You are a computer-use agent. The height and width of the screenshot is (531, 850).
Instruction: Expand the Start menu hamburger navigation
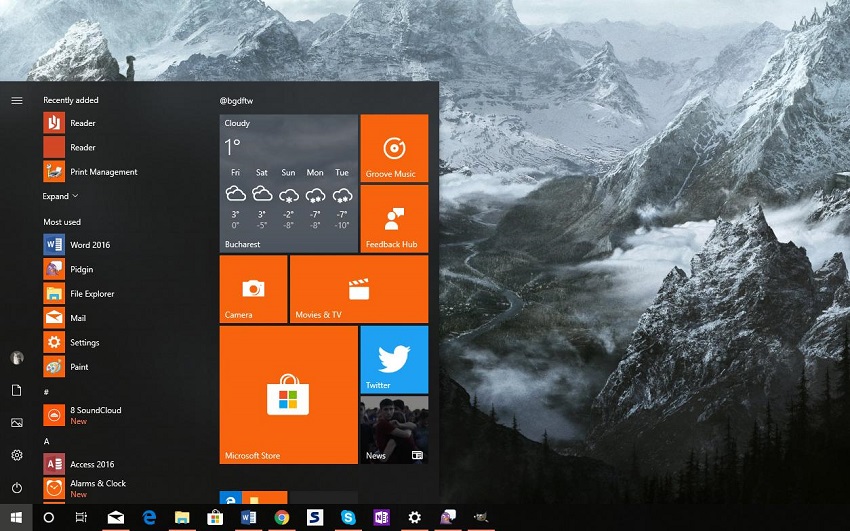pos(17,100)
